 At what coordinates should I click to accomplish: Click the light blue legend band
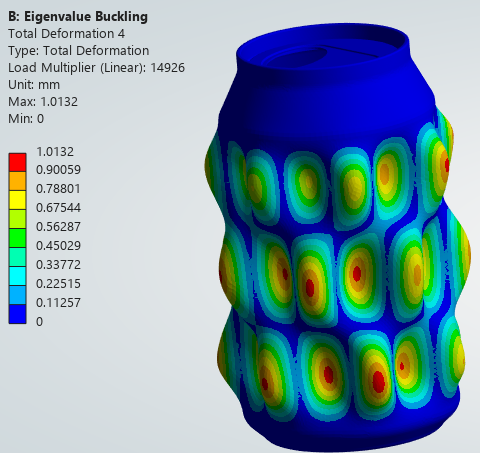click(x=17, y=295)
